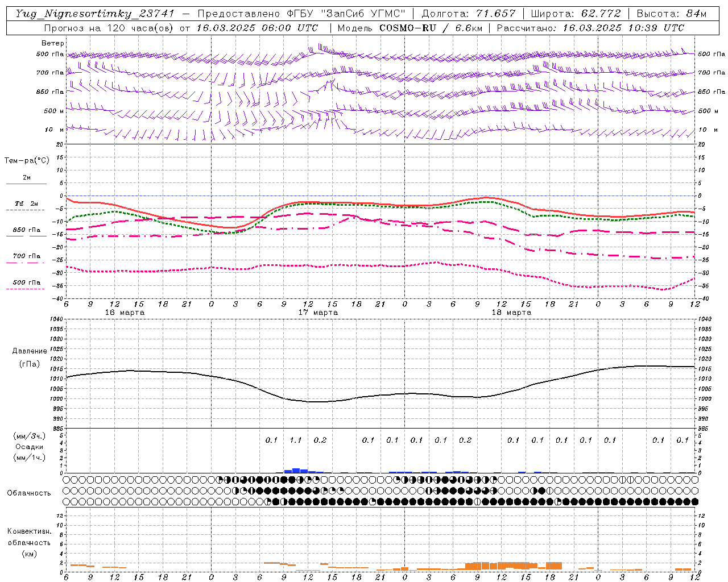Screen dimensions: 728x582
Task: Select the 'Высота: 84м' elevation text
Action: 672,14
